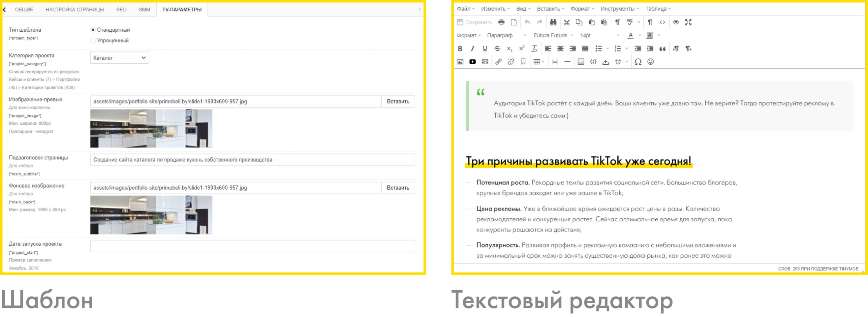Image resolution: width=868 pixels, height=317 pixels.
Task: Open the Каталог project category dropdown
Action: 120,58
